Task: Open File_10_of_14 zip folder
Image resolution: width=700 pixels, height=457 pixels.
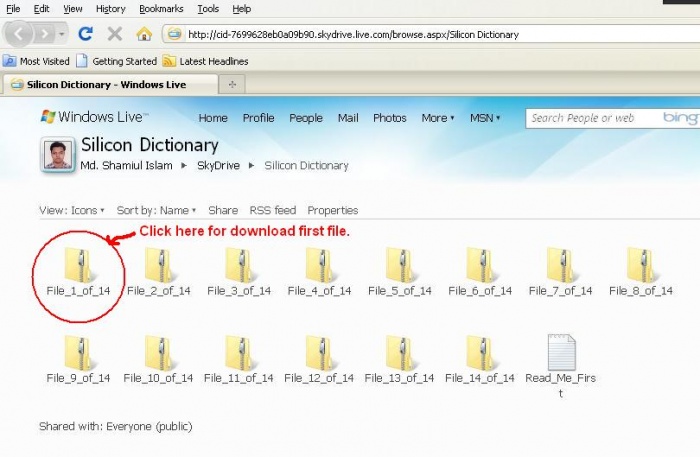Action: pyautogui.click(x=158, y=353)
